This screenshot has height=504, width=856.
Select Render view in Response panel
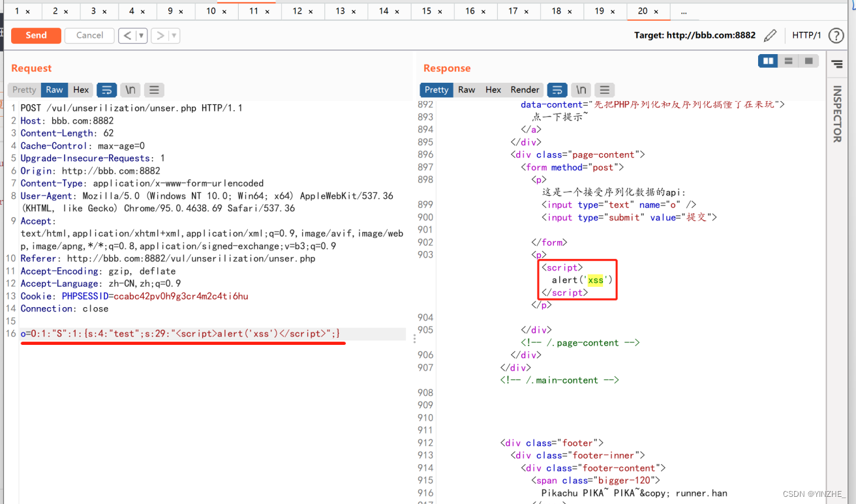pyautogui.click(x=525, y=90)
